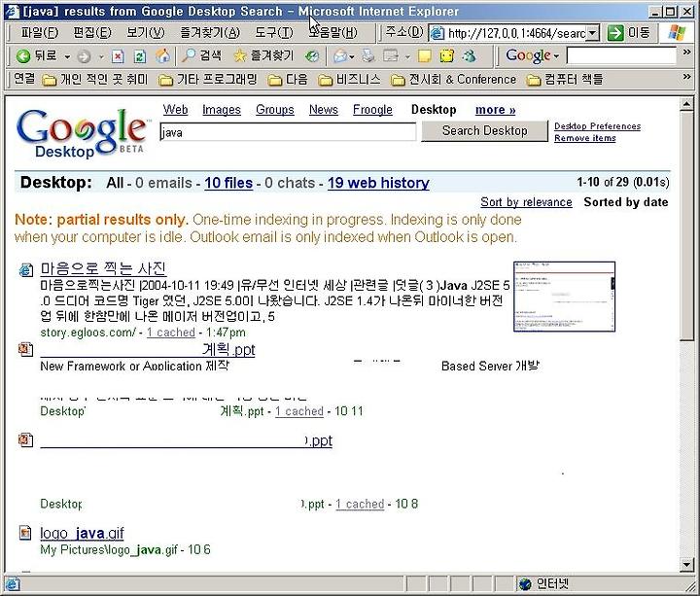Click the Google Desktop logo

pos(82,133)
